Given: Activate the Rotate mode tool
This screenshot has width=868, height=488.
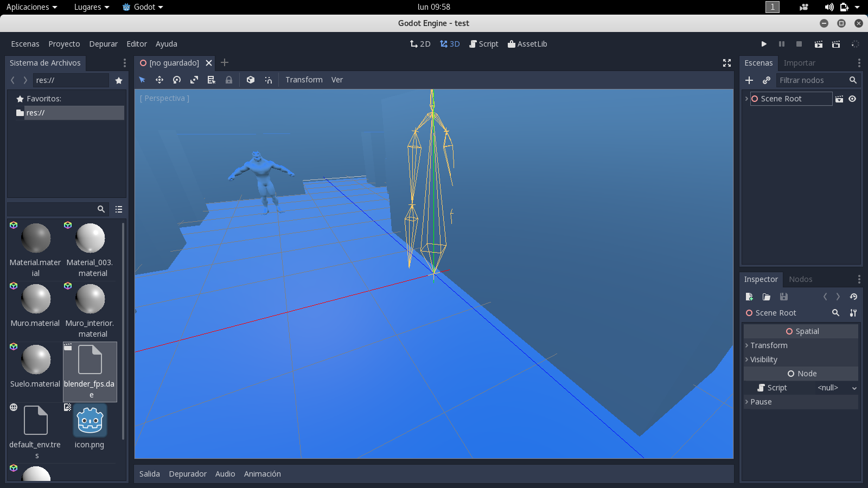Looking at the screenshot, I should 177,80.
